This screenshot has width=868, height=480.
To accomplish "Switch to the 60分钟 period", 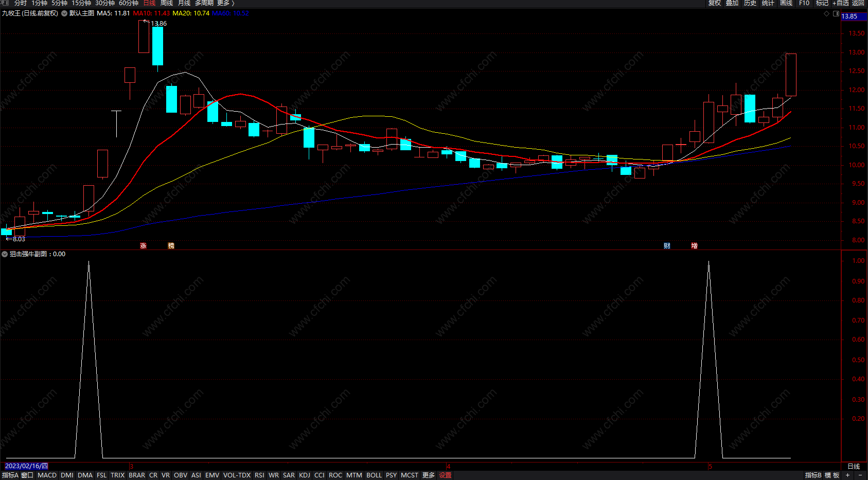I will pos(129,3).
